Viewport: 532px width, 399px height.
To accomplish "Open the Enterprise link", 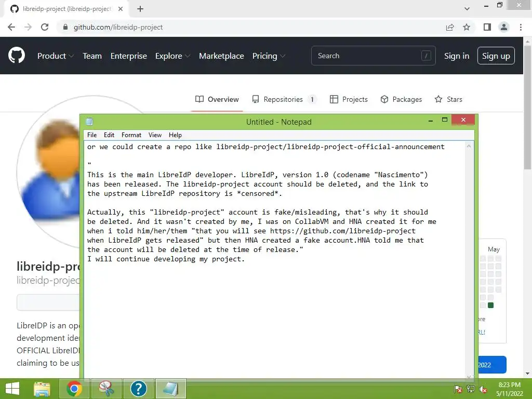I will (x=129, y=56).
